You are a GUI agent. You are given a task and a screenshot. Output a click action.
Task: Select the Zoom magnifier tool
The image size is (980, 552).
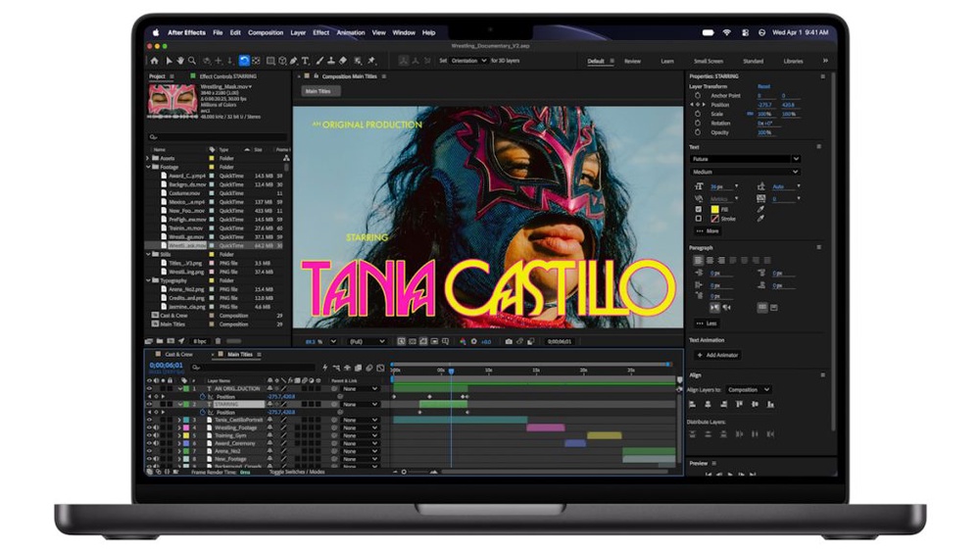pyautogui.click(x=192, y=61)
